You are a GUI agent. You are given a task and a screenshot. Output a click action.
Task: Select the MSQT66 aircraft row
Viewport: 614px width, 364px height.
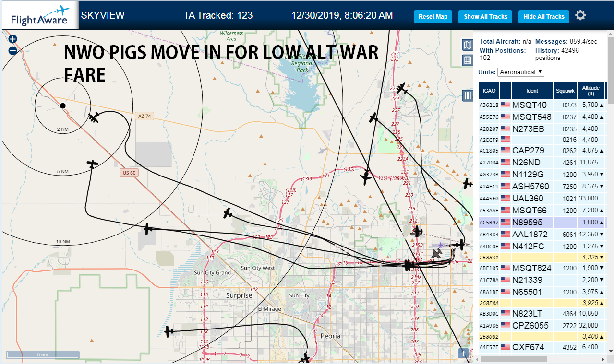click(x=542, y=210)
